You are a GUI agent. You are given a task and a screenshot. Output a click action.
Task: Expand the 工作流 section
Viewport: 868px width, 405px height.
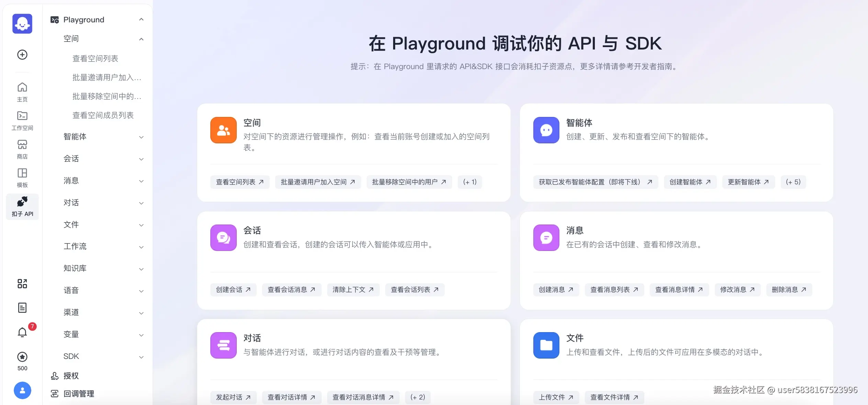click(x=141, y=247)
